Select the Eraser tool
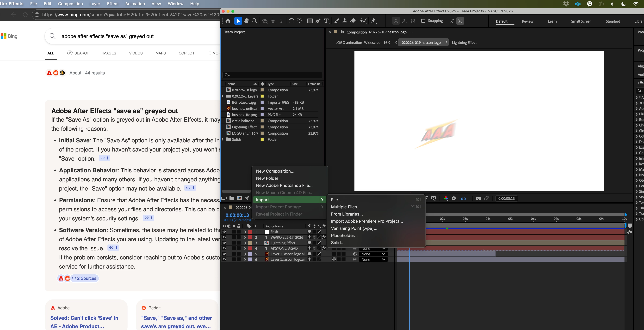 [x=353, y=21]
